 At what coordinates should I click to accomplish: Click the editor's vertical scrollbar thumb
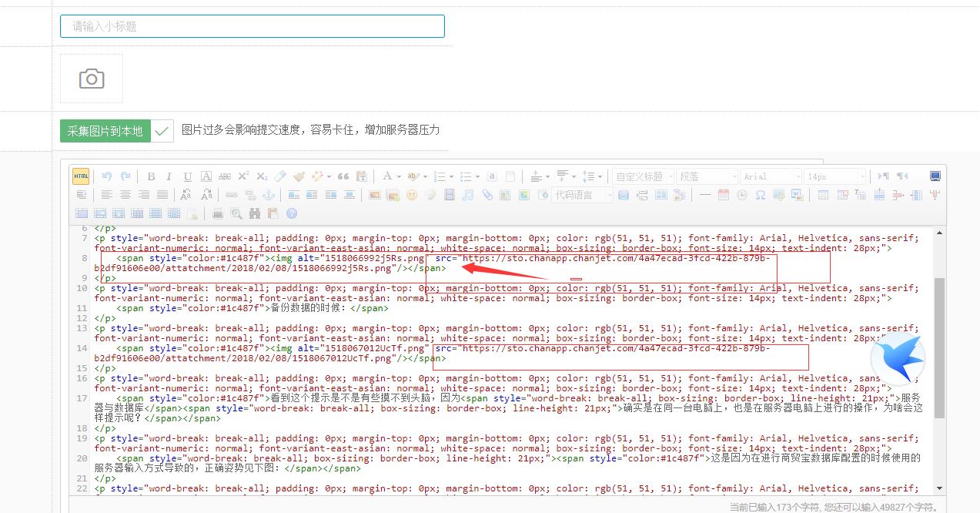point(939,347)
